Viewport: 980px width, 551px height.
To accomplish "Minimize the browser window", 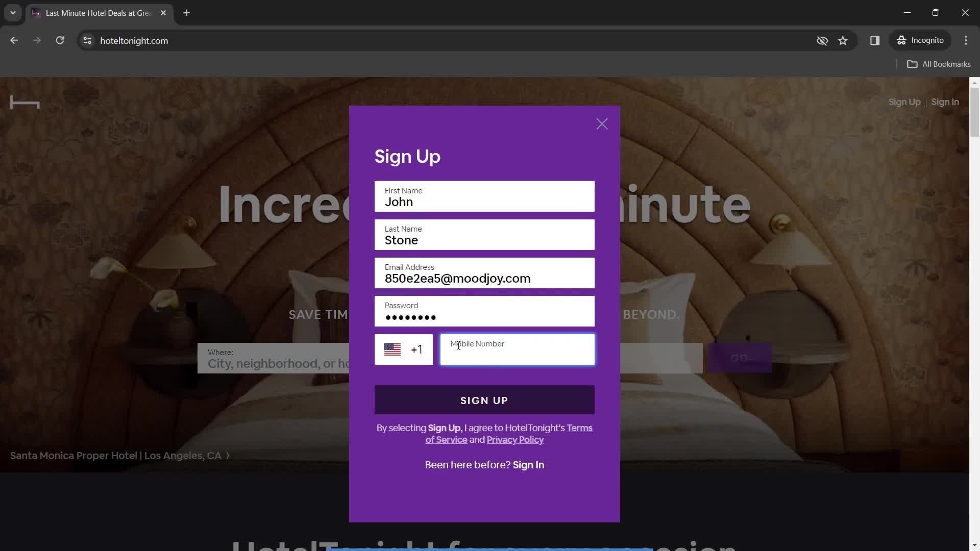I will click(907, 13).
